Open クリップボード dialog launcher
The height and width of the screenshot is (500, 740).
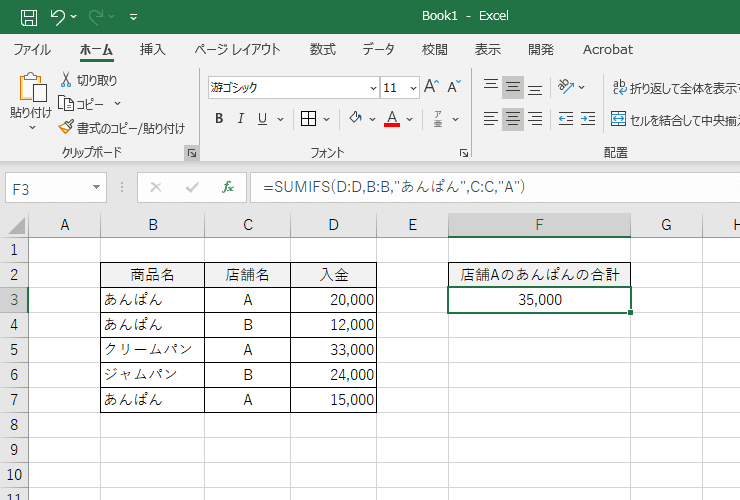point(192,153)
